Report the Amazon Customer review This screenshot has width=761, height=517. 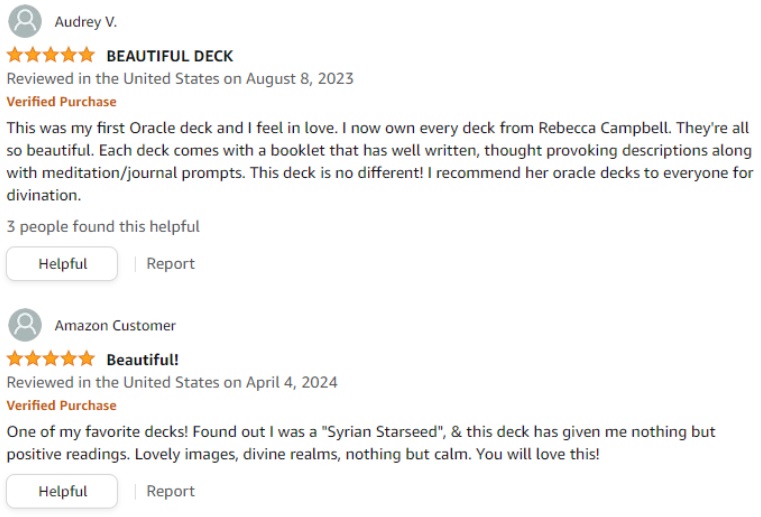[170, 491]
